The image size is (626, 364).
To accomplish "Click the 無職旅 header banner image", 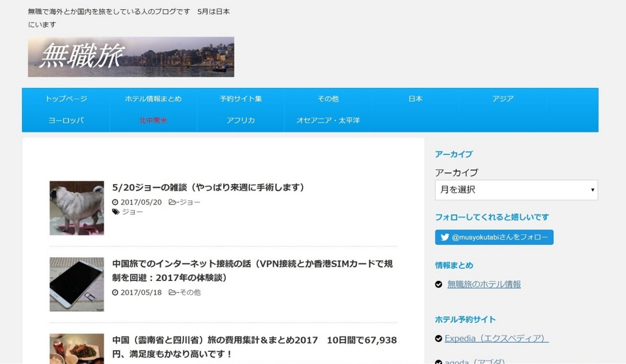I will pyautogui.click(x=131, y=57).
